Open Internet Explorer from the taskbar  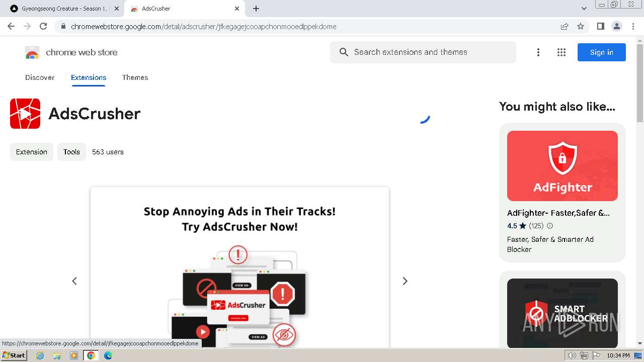pos(40,355)
